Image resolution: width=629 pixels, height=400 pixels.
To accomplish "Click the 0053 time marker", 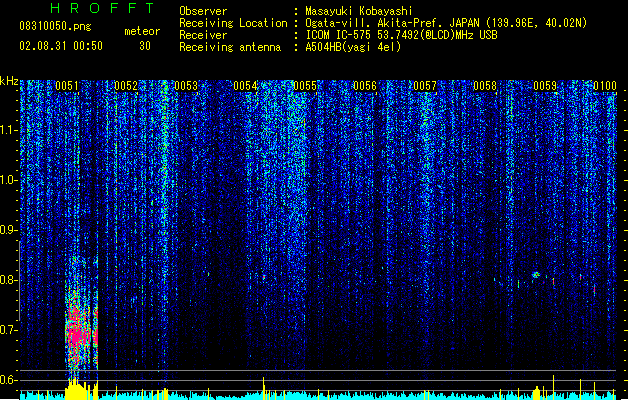I will (186, 86).
